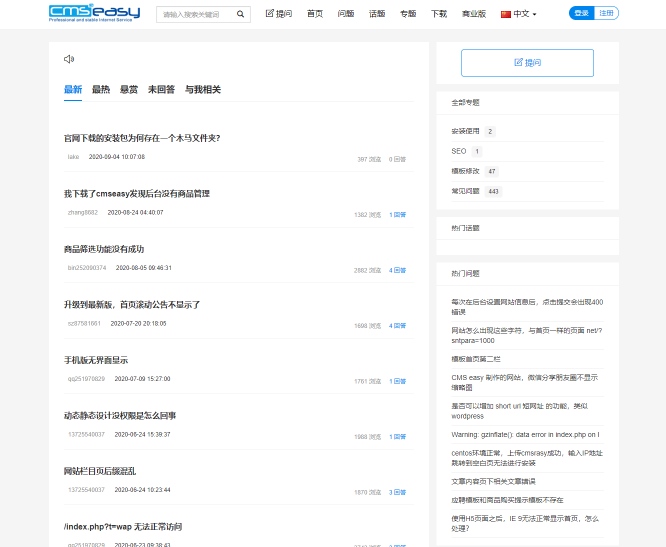
Task: Open question 商品筛选功能没有成功
Action: pyautogui.click(x=104, y=249)
